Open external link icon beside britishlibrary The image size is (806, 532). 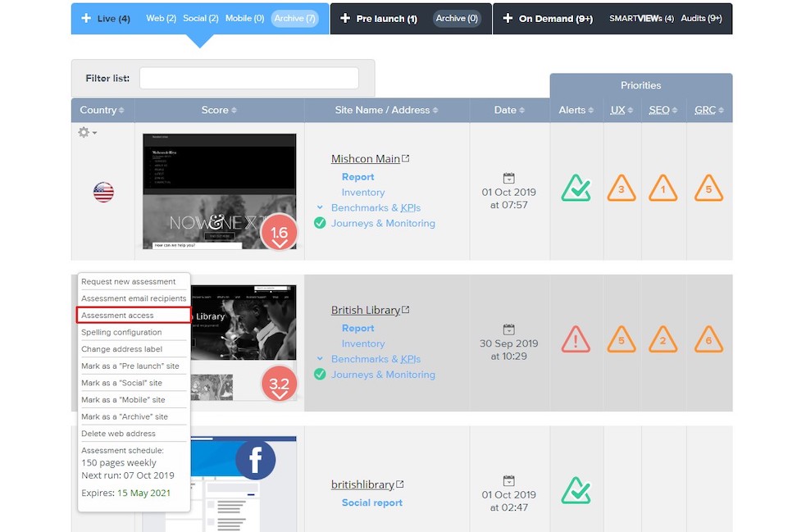click(400, 484)
